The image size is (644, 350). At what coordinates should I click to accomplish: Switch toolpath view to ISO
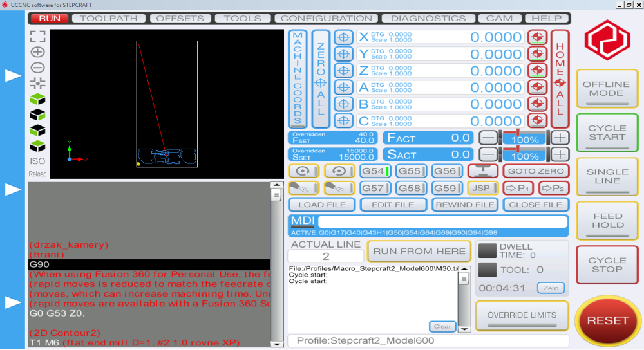37,161
